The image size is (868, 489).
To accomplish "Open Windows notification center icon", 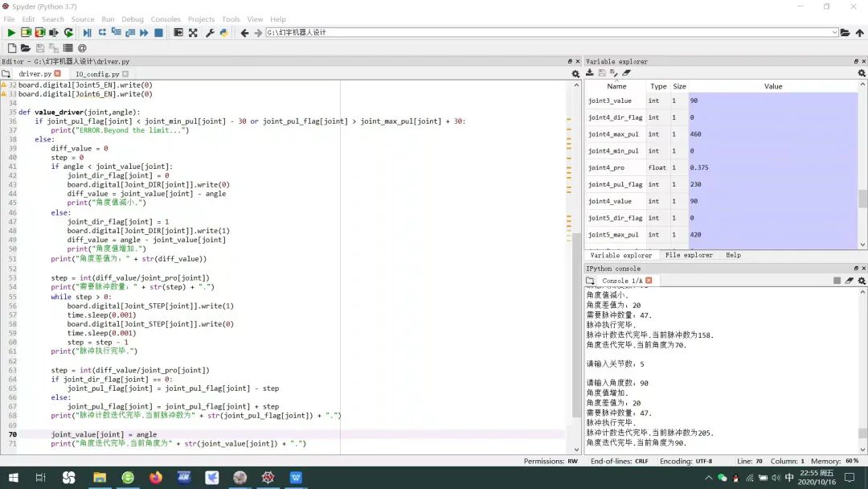I will click(x=850, y=478).
